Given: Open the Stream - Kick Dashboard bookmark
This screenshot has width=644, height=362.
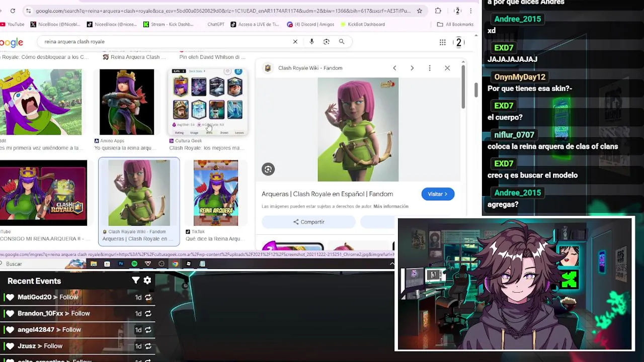Looking at the screenshot, I should coord(168,24).
